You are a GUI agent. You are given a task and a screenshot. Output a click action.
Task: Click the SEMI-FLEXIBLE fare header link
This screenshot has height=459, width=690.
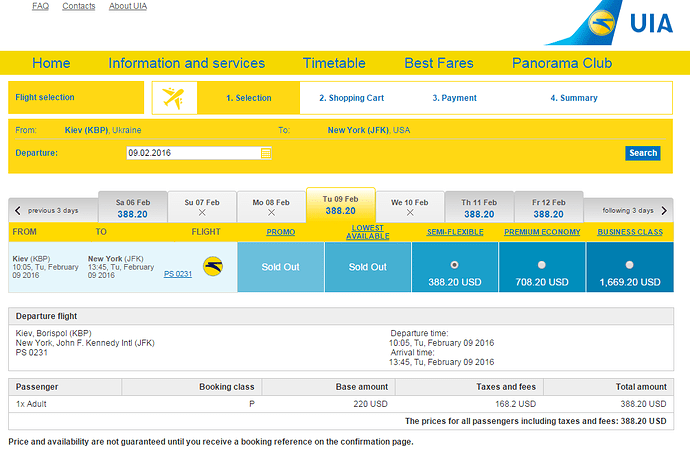(x=455, y=232)
